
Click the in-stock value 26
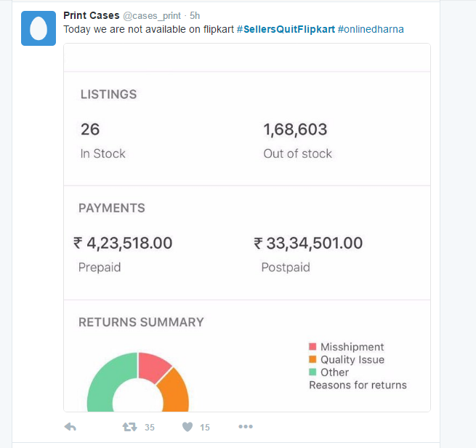(x=90, y=129)
